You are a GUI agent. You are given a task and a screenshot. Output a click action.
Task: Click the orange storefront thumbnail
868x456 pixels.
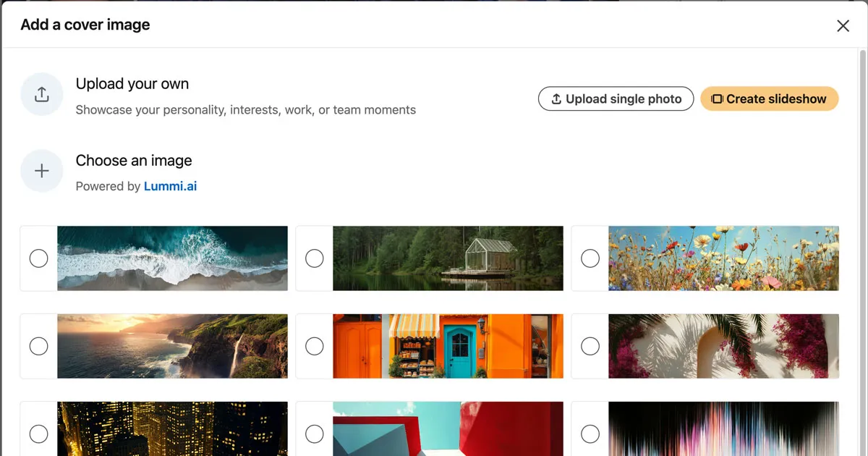tap(447, 346)
